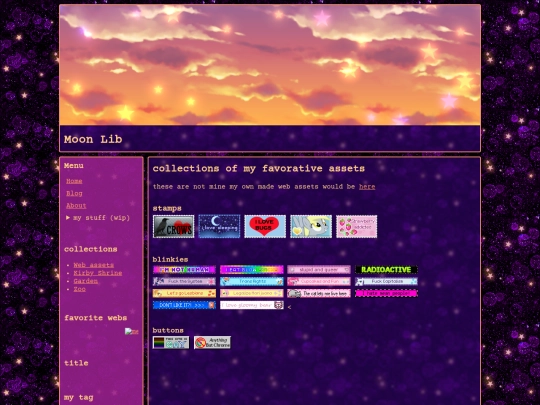Click the Strawberry Addiction stamp

click(356, 227)
